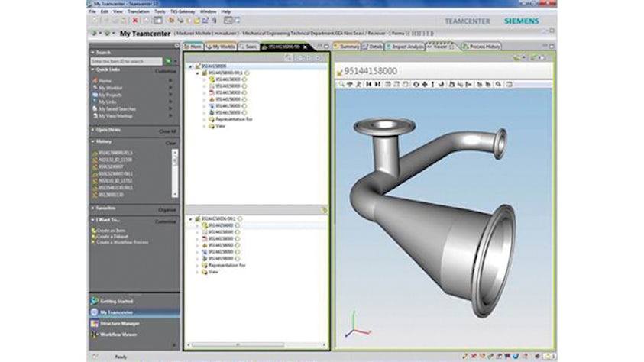Viewport: 644px width, 362px height.
Task: Open the back navigation dropdown arrow
Action: pyautogui.click(x=100, y=34)
